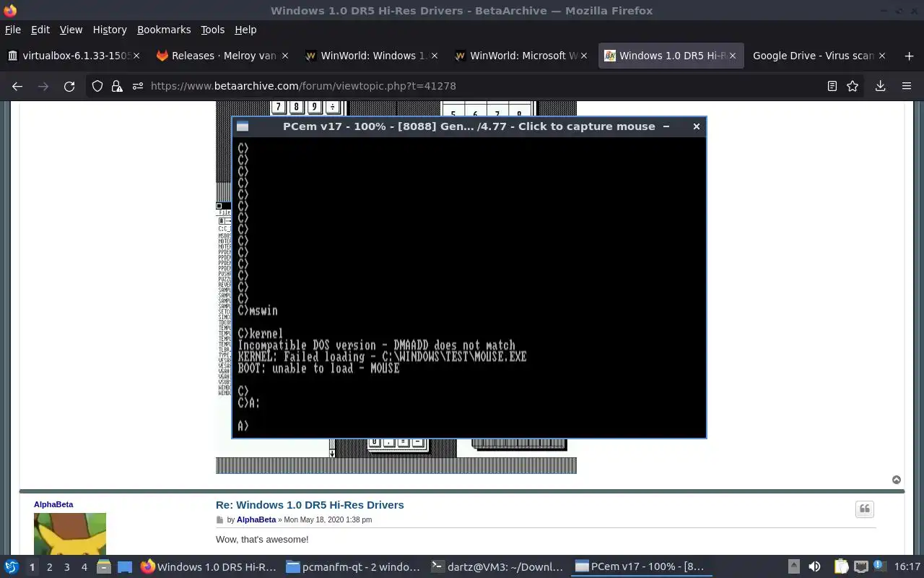The image size is (924, 578).
Task: Open the Firefox downloads panel
Action: pos(880,86)
